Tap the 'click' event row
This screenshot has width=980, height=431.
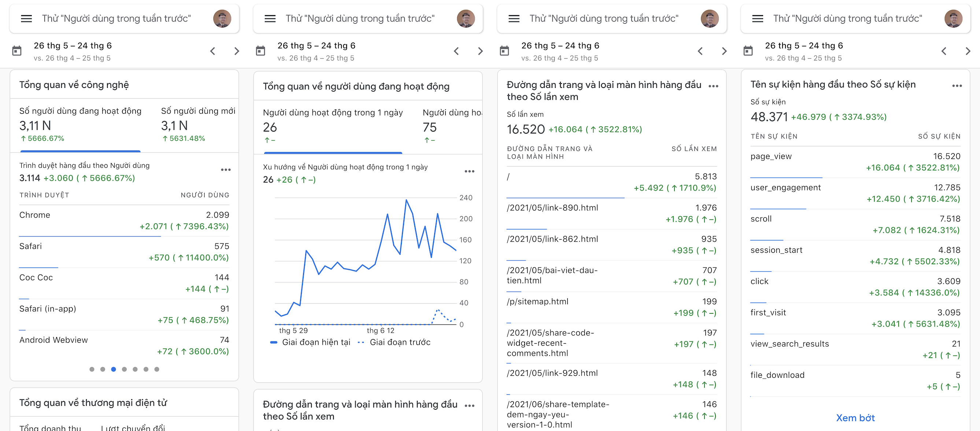pos(855,287)
